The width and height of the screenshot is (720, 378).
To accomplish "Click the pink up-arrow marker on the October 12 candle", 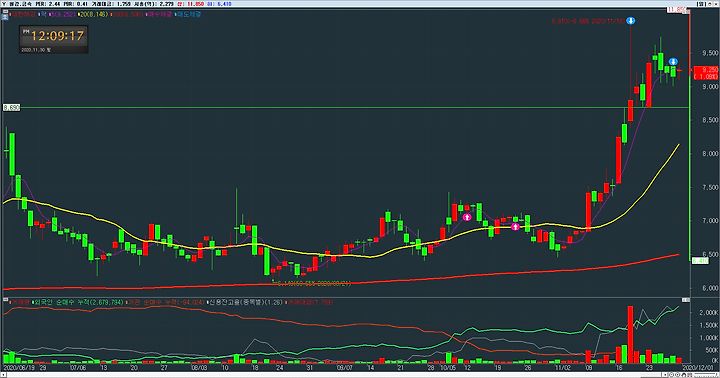I will pyautogui.click(x=467, y=217).
